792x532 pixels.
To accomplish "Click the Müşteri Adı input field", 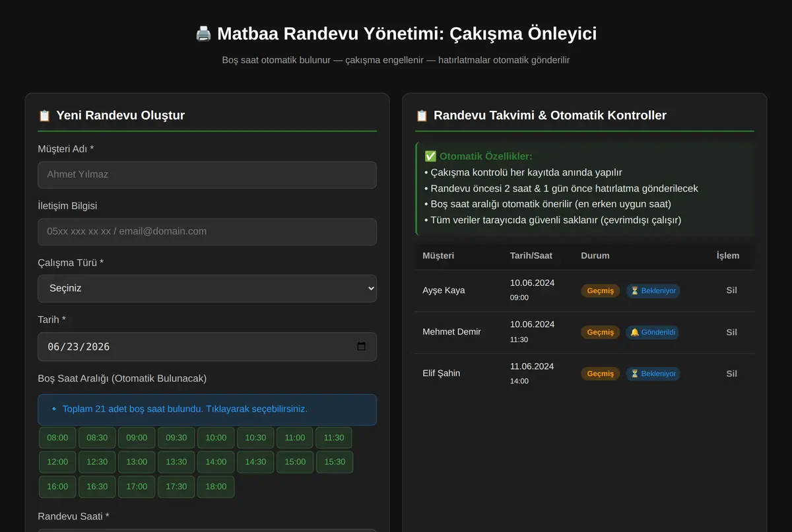I will tap(207, 175).
